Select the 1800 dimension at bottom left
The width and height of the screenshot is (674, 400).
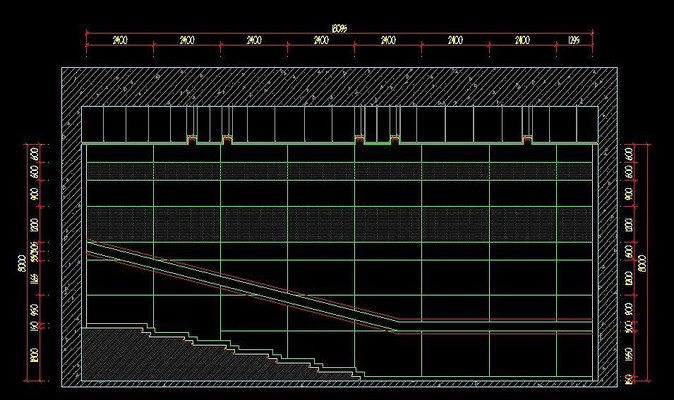(x=36, y=354)
